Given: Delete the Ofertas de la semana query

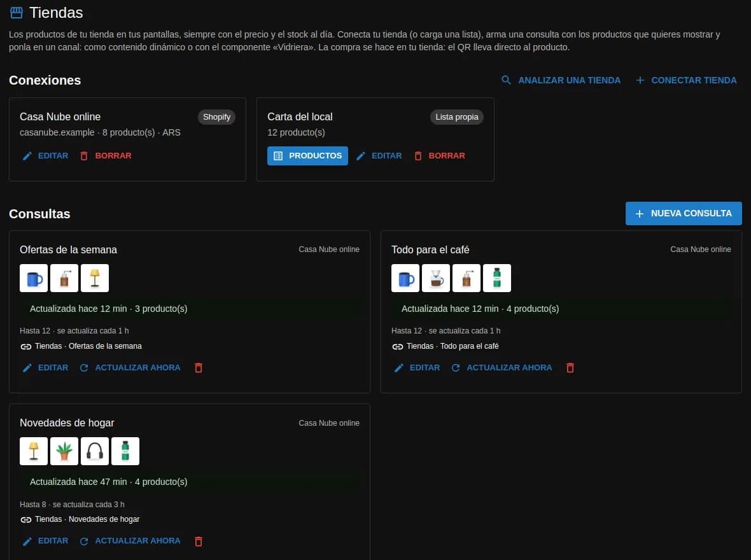Looking at the screenshot, I should pyautogui.click(x=199, y=367).
